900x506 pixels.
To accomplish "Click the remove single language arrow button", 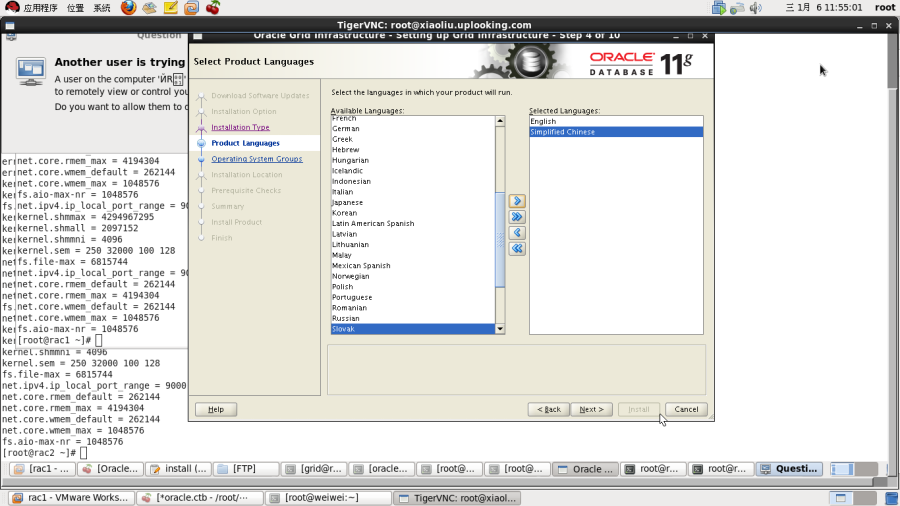I will pos(517,232).
